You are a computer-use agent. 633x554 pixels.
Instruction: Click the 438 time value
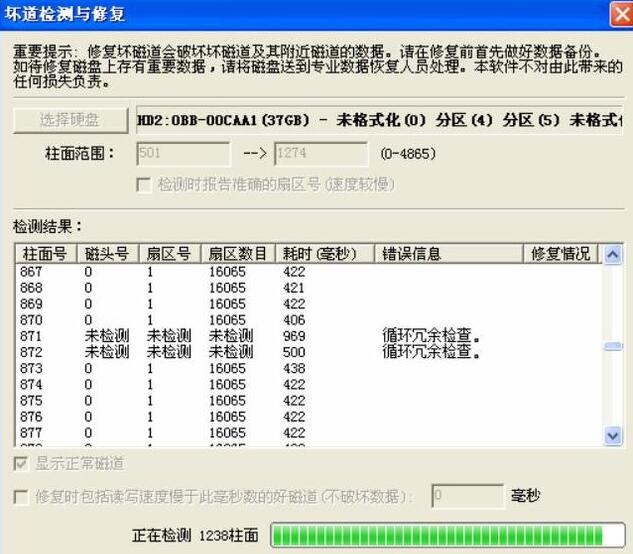294,368
